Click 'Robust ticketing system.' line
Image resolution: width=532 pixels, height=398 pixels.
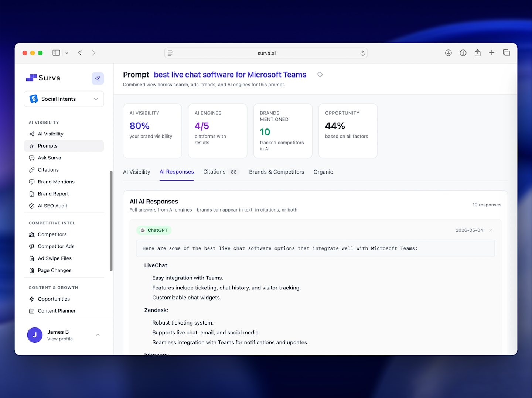[x=183, y=323]
